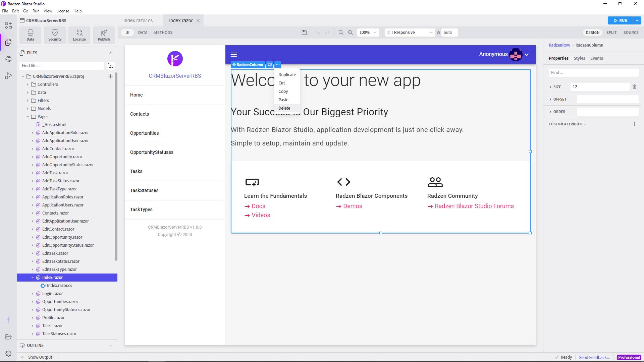644x362 pixels.
Task: Select the DATA editor mode
Action: pos(143,33)
